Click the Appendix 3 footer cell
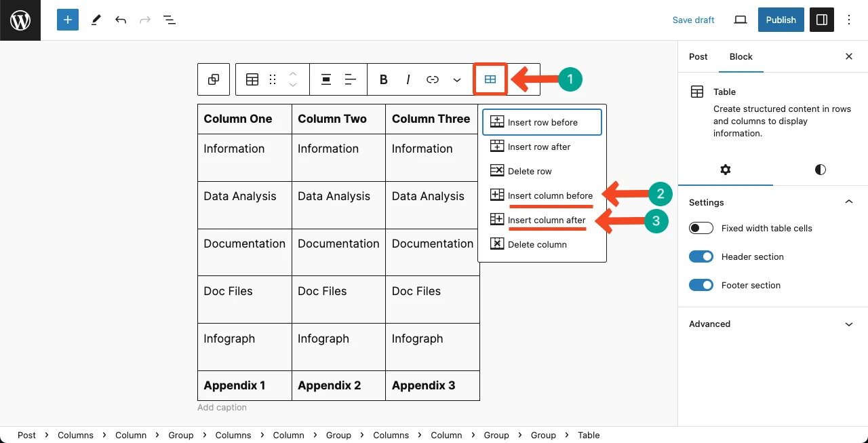868x443 pixels. (x=433, y=385)
